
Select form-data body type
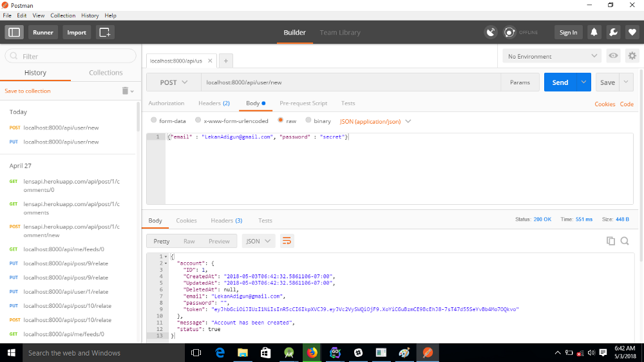click(x=154, y=120)
